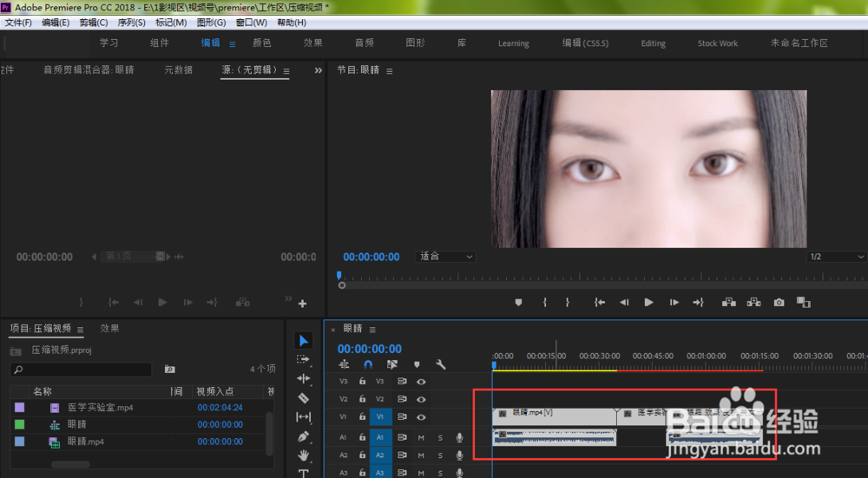
Task: Export a frame with the camera icon
Action: pos(779,303)
